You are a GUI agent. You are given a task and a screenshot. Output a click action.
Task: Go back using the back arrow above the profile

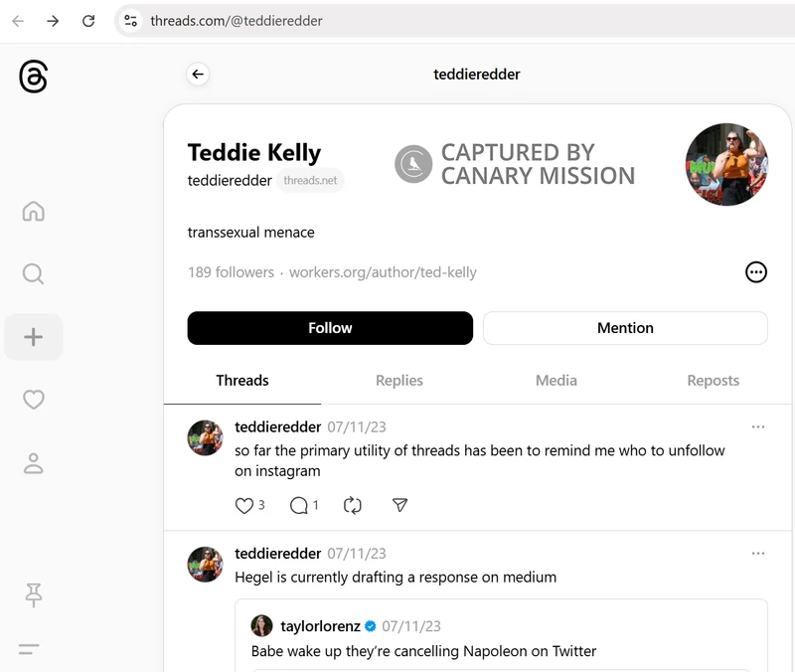[x=197, y=74]
